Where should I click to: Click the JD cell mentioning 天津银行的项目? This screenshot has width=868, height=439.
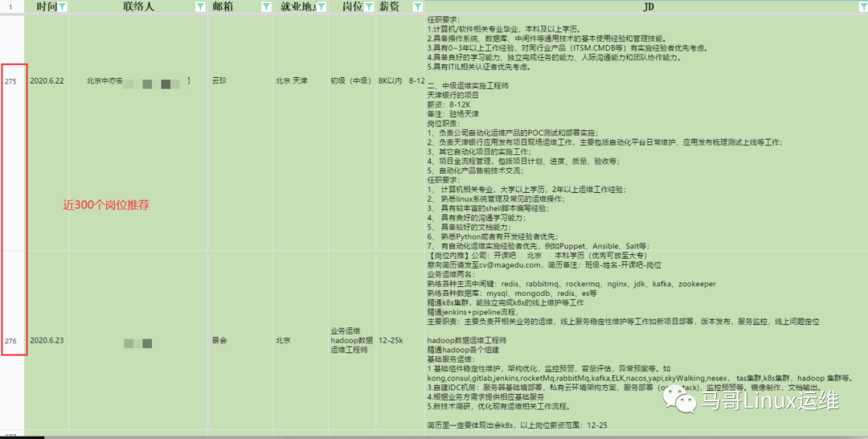646,133
